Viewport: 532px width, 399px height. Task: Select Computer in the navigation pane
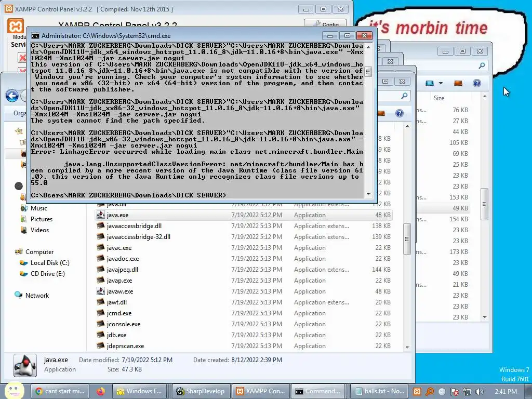pyautogui.click(x=39, y=252)
